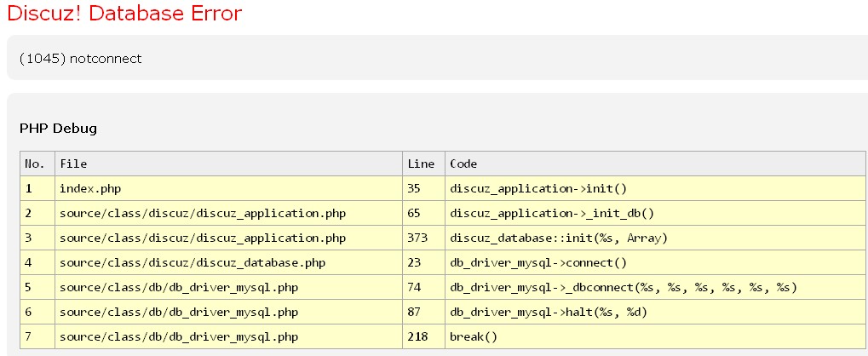Click db_driver_mysql->connect() code cell
868x356 pixels.
(538, 262)
